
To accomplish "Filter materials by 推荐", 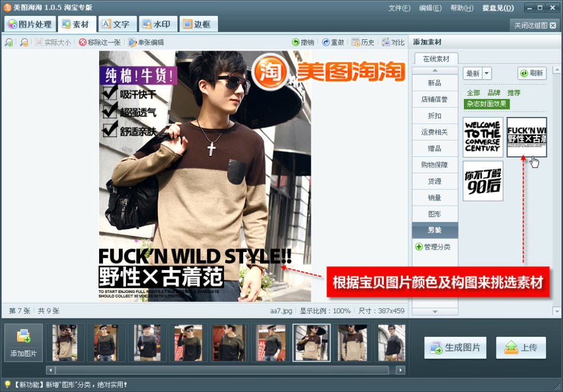I will (514, 93).
